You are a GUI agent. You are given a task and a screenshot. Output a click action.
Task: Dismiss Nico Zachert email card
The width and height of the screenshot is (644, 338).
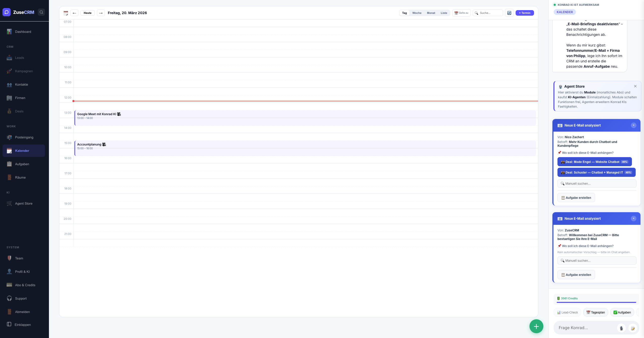click(634, 125)
